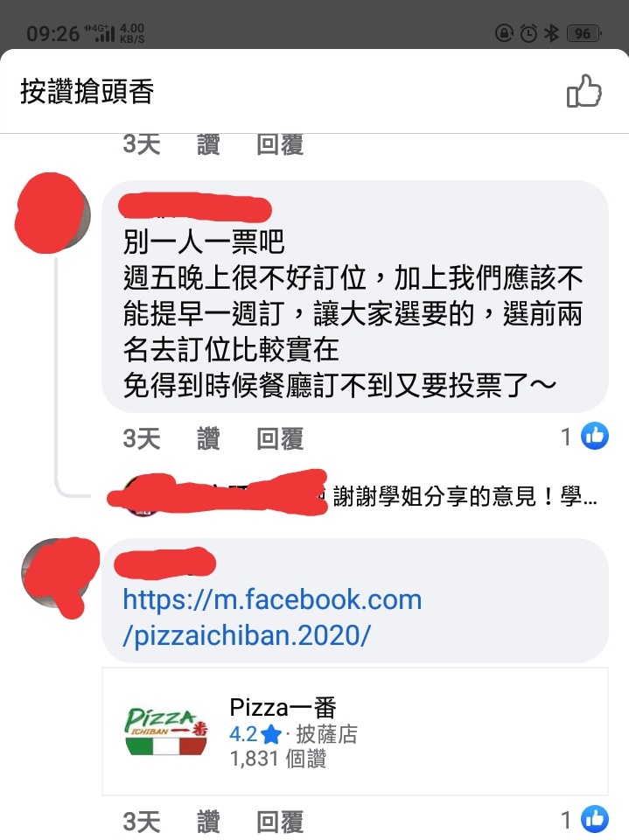The height and width of the screenshot is (840, 629).
Task: Tap 回覆 under the topmost comment
Action: tap(280, 144)
